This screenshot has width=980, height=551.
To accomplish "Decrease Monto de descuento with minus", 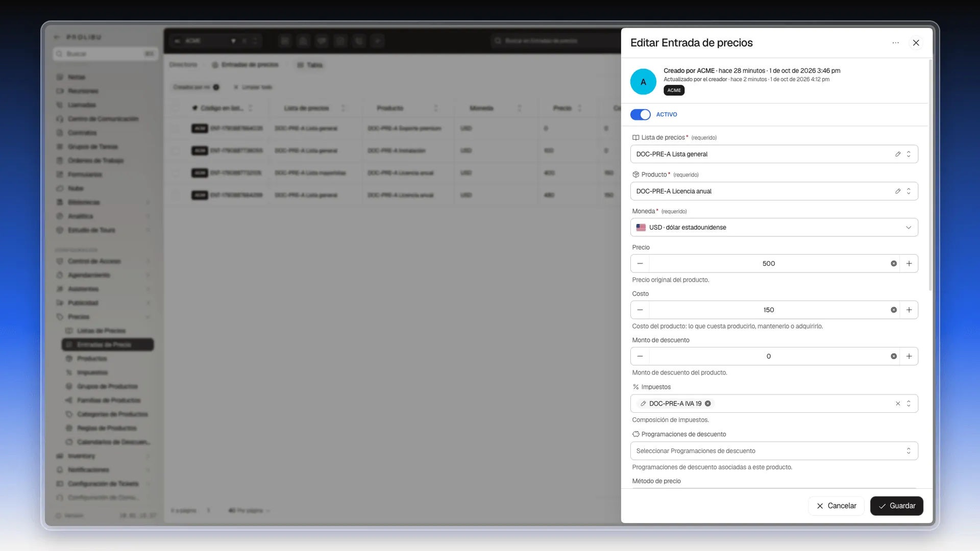I will [640, 357].
